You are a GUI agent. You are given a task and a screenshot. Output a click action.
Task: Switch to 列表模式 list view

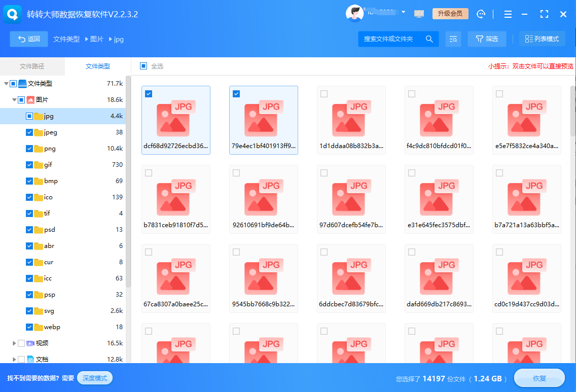[x=542, y=39]
